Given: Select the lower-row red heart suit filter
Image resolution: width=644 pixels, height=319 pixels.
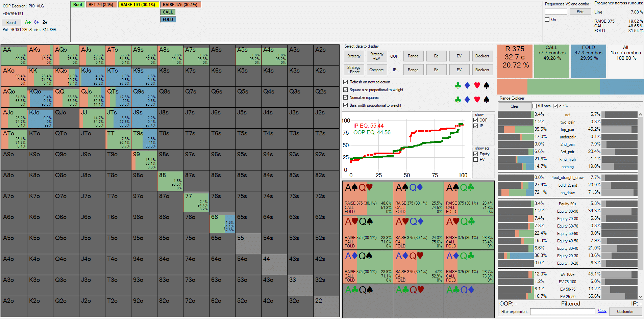Looking at the screenshot, I should coord(477,100).
